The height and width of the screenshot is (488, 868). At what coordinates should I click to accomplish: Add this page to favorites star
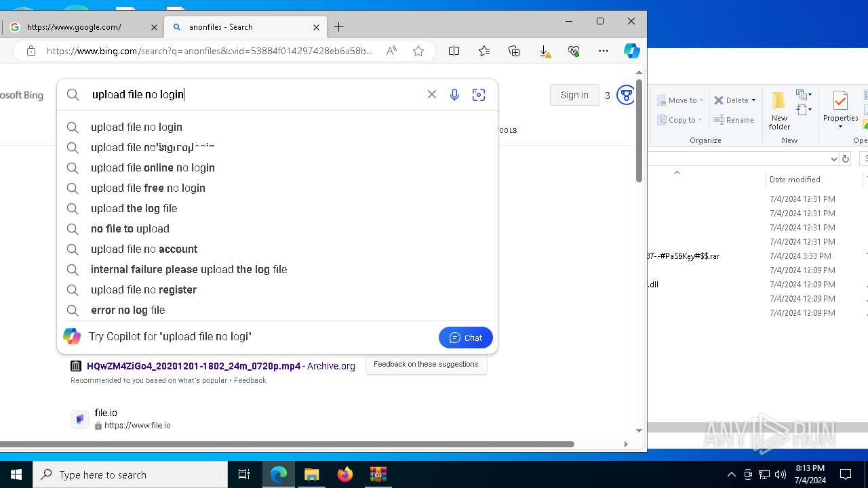point(418,51)
